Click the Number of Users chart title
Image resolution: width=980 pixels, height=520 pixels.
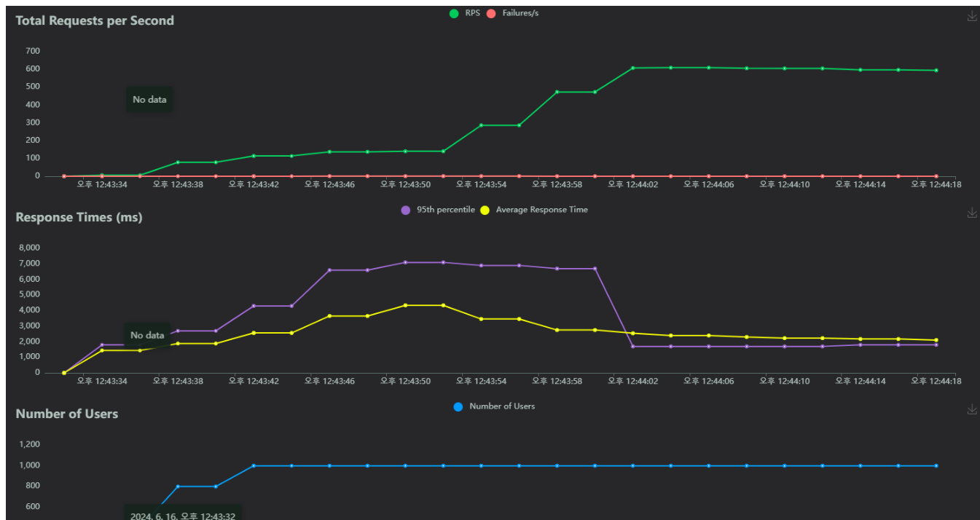click(x=66, y=414)
